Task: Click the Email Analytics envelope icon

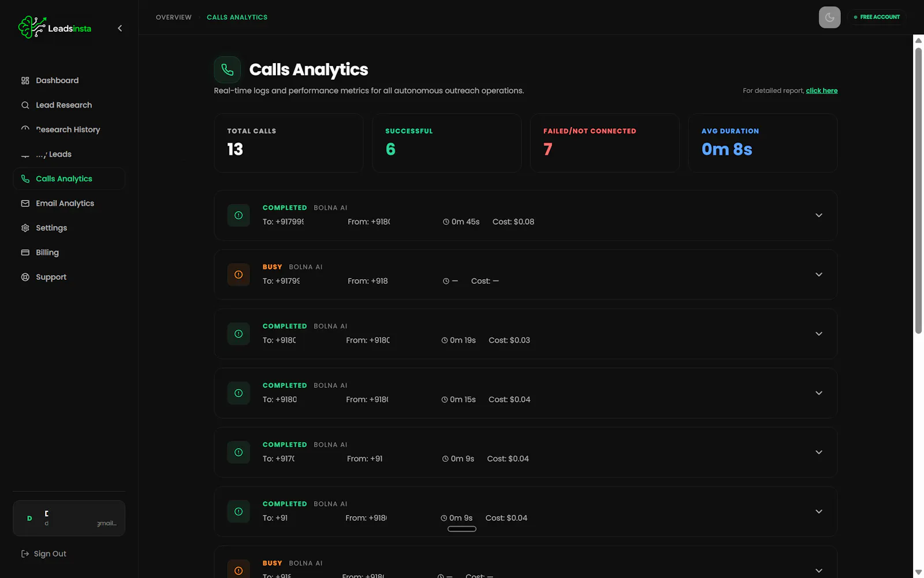Action: pyautogui.click(x=25, y=203)
